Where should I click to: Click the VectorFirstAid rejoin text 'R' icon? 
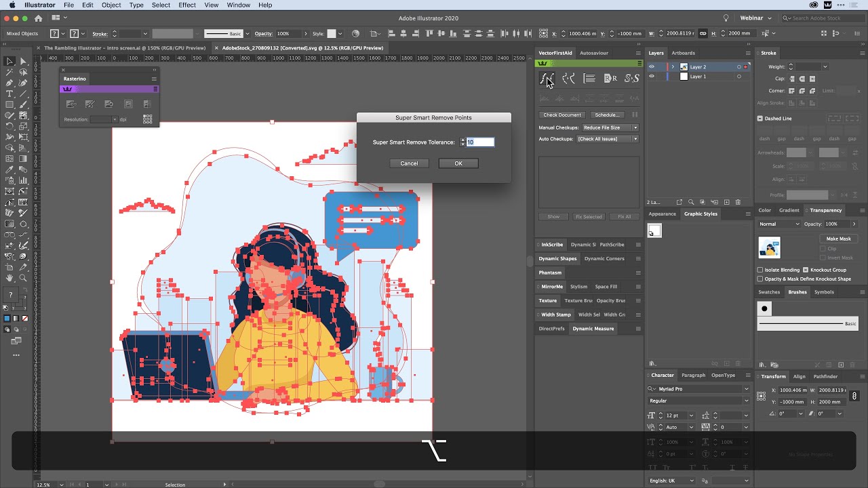(610, 79)
